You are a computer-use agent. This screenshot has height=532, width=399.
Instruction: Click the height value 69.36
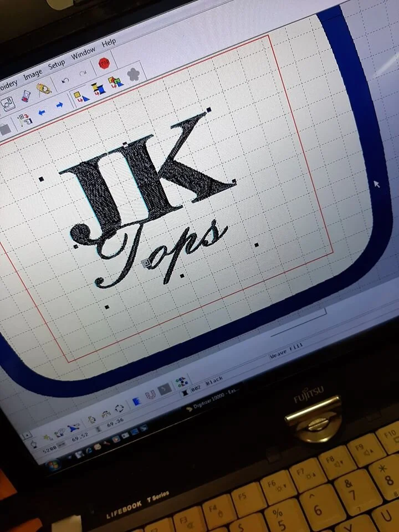115,422
